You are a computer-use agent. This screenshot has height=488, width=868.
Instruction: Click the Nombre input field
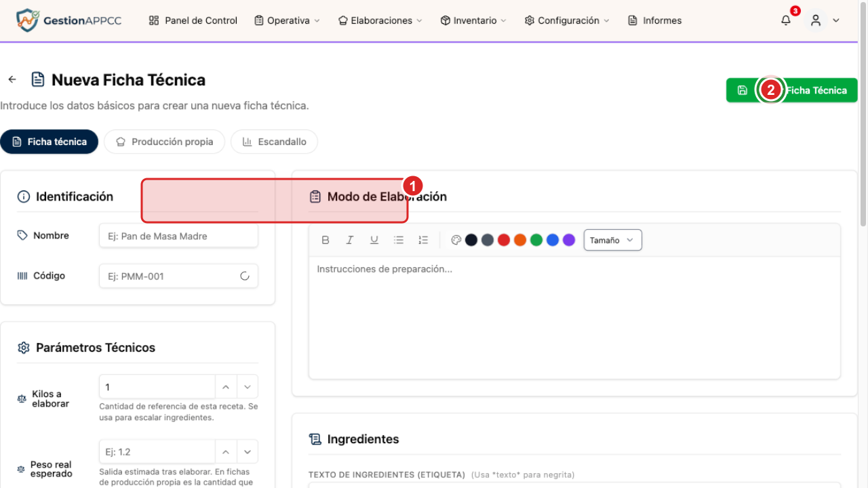(x=178, y=236)
